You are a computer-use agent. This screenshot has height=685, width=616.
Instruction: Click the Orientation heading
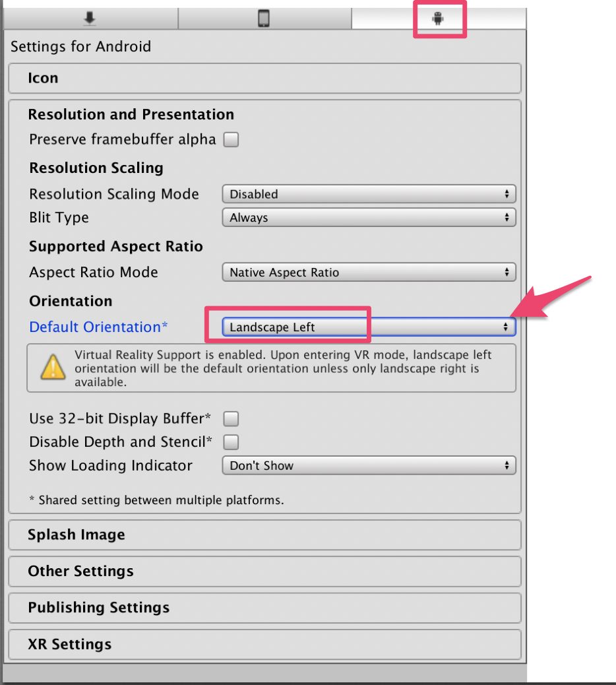71,301
